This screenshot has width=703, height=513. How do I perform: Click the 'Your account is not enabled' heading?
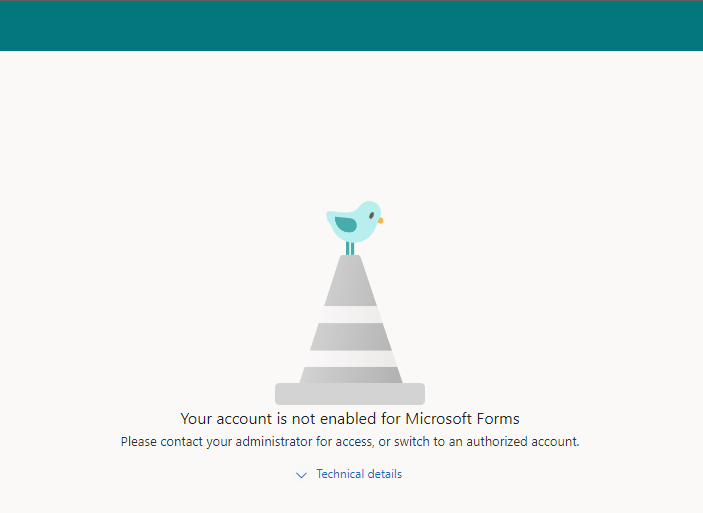350,419
